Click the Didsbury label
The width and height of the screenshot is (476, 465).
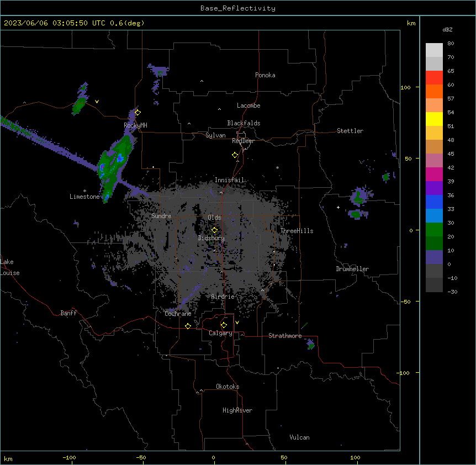coord(211,238)
